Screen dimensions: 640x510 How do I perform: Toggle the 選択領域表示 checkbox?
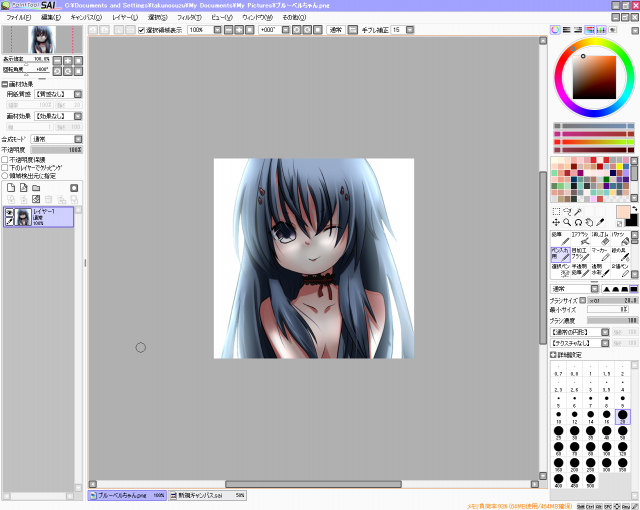point(142,30)
